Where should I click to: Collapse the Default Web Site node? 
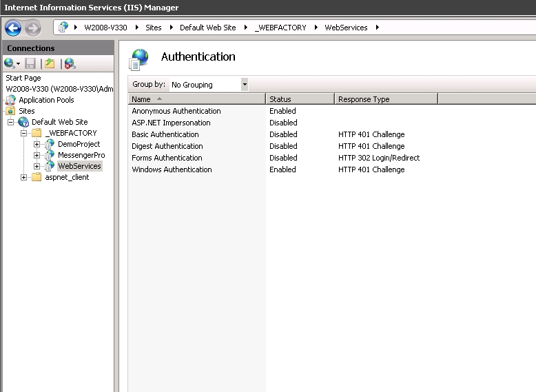point(11,122)
